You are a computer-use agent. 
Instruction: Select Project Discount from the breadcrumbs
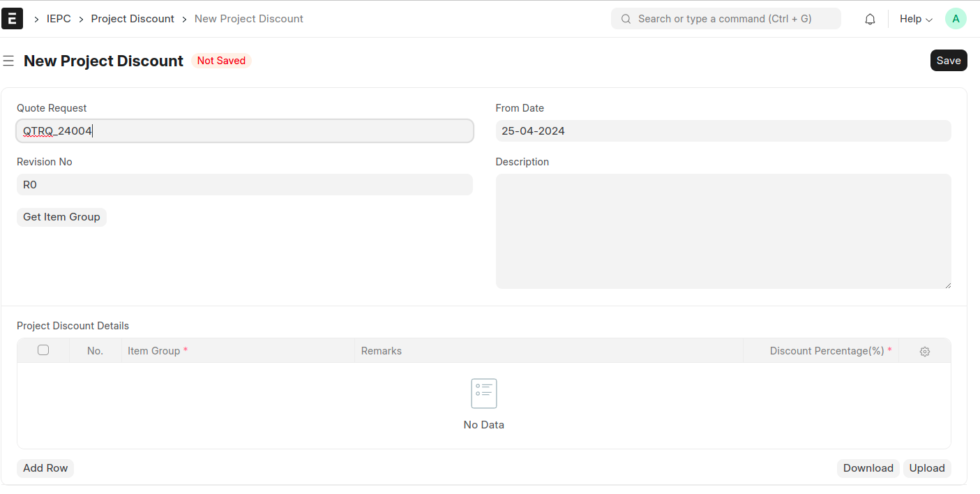click(133, 18)
